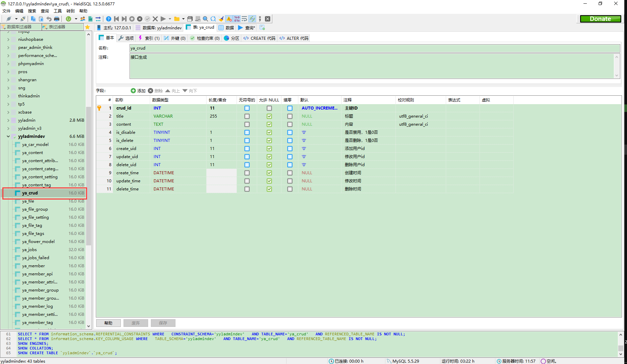This screenshot has height=364, width=627.
Task: Open the user manager icon
Action: point(83,19)
